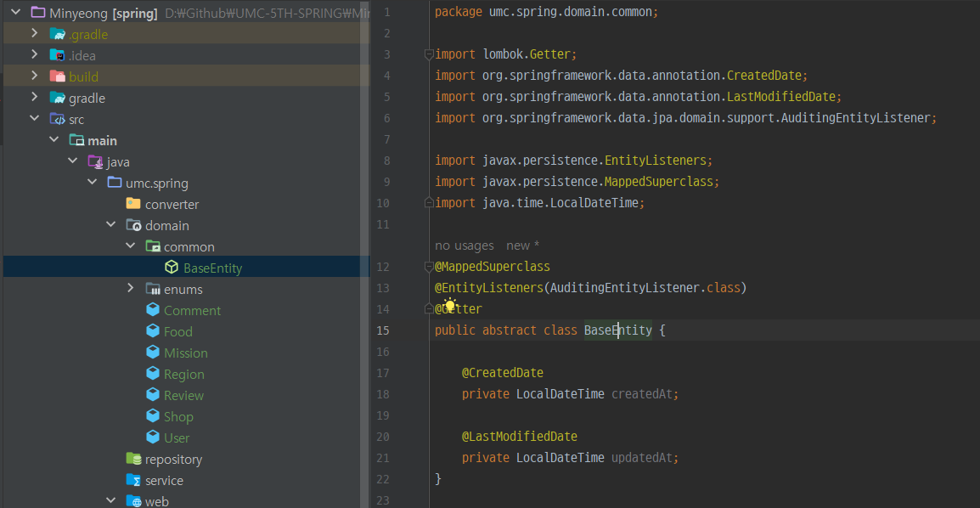The height and width of the screenshot is (508, 980).
Task: Toggle the annotation fold marker at line 12
Action: tap(429, 267)
